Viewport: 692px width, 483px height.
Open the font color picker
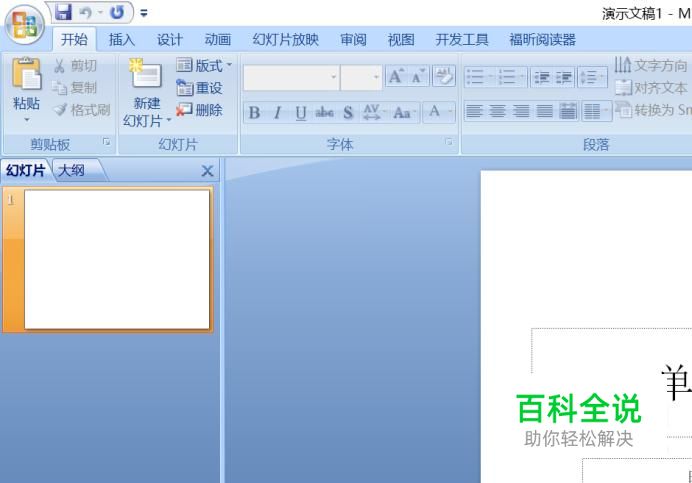tap(439, 112)
